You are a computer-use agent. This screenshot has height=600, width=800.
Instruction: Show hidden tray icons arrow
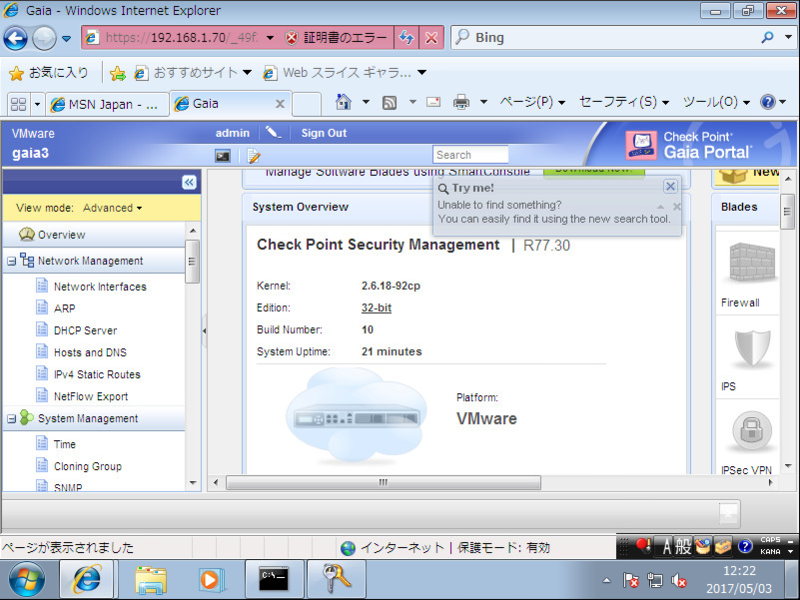pyautogui.click(x=606, y=580)
